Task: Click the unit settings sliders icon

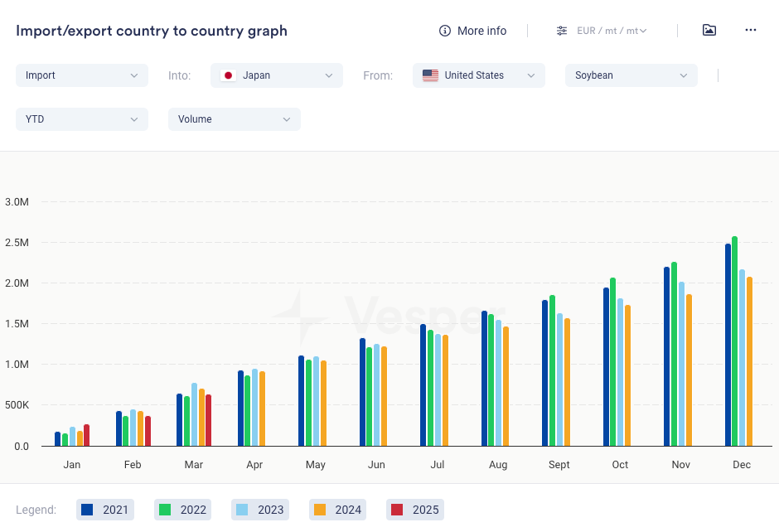Action: coord(562,31)
